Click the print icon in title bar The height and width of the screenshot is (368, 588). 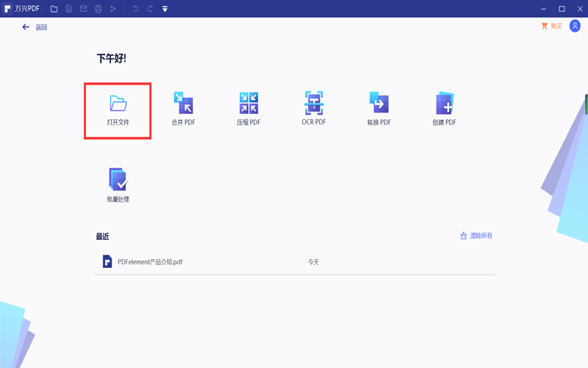tap(98, 9)
